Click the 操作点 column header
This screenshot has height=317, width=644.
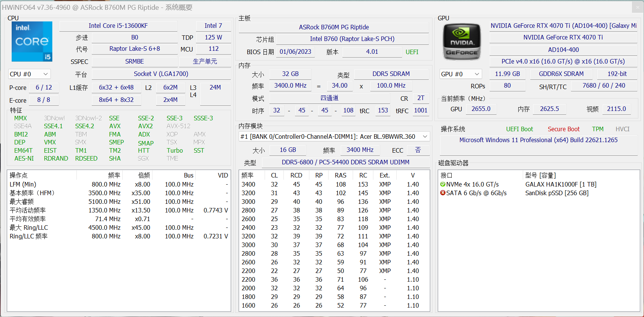coord(42,175)
